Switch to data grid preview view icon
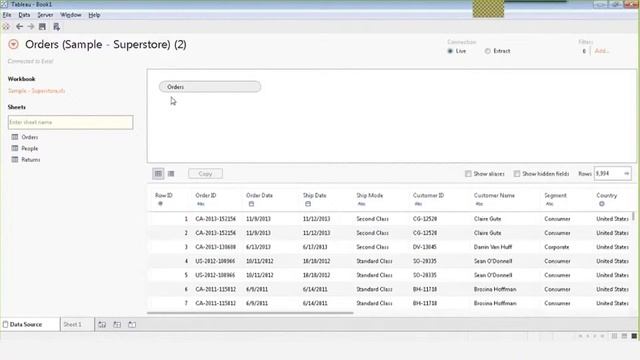 pyautogui.click(x=158, y=173)
